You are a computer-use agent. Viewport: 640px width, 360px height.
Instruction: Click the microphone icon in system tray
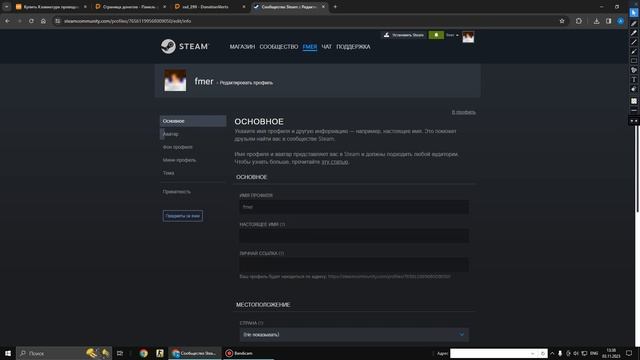pos(560,353)
